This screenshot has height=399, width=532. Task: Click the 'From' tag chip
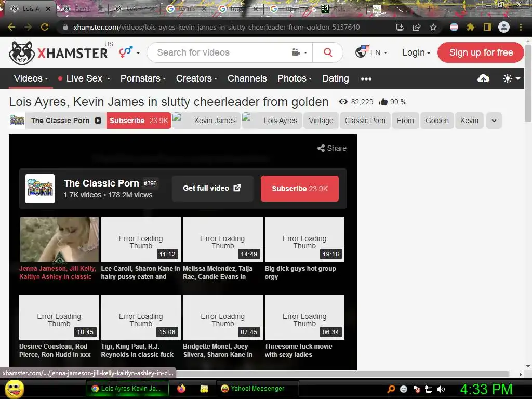point(405,121)
